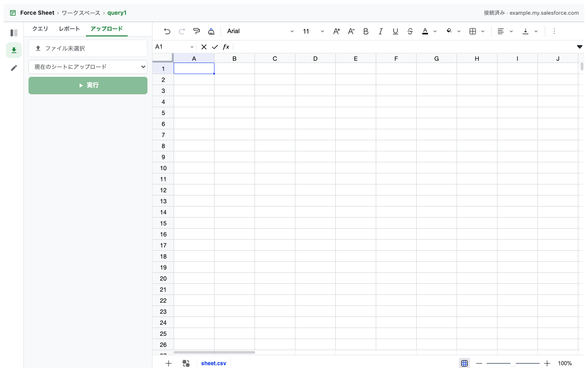Open the borders dropdown arrow
Image resolution: width=588 pixels, height=368 pixels.
(483, 31)
